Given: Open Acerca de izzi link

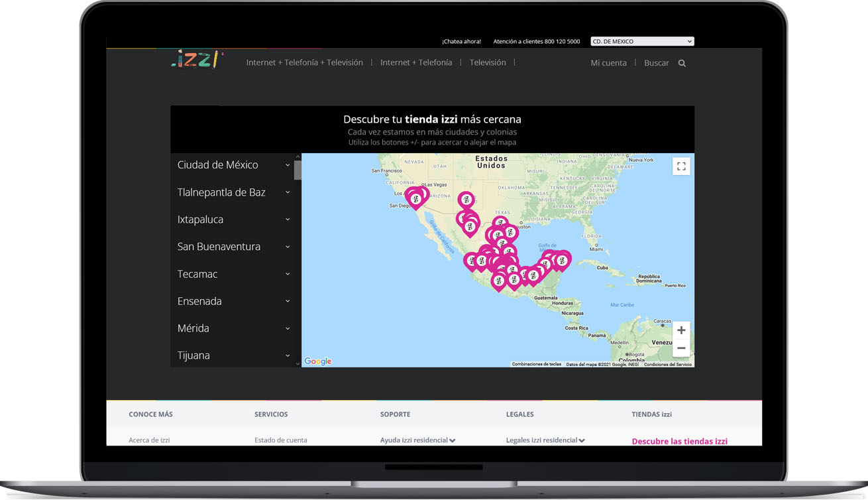Looking at the screenshot, I should (x=149, y=440).
